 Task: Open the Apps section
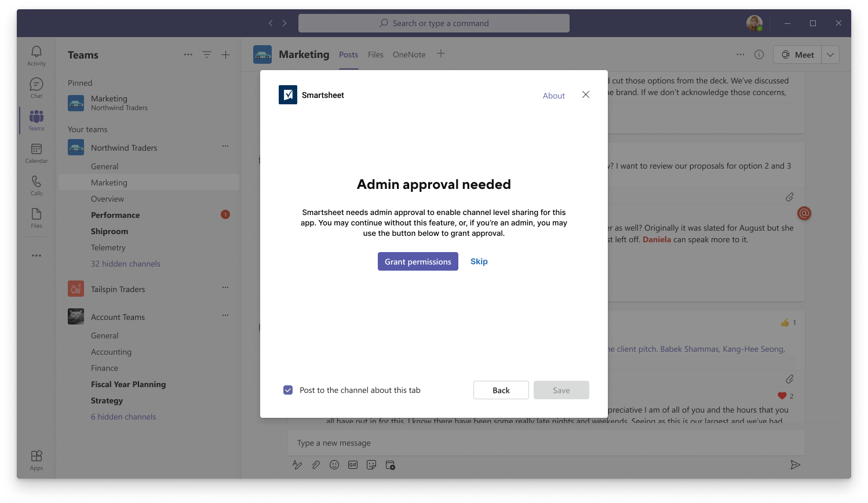tap(36, 459)
